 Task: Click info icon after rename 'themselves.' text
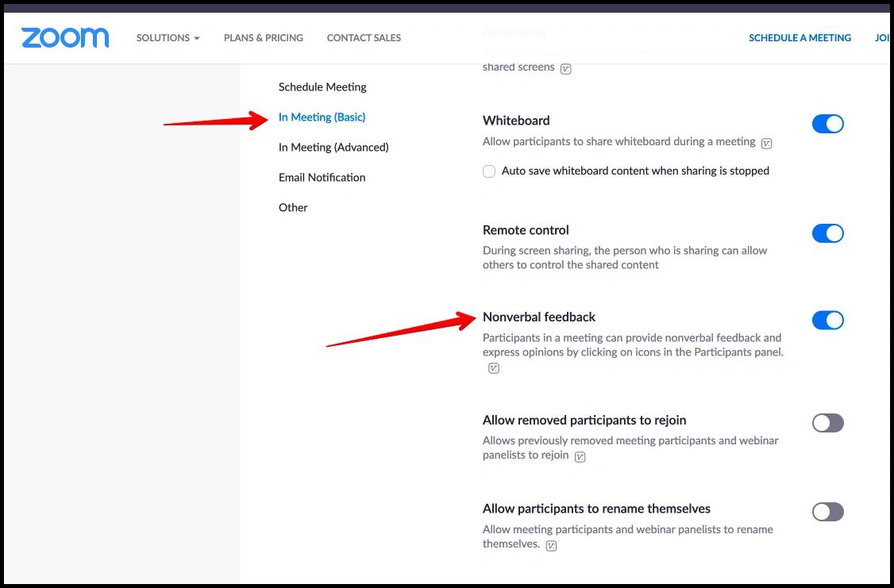(x=551, y=546)
